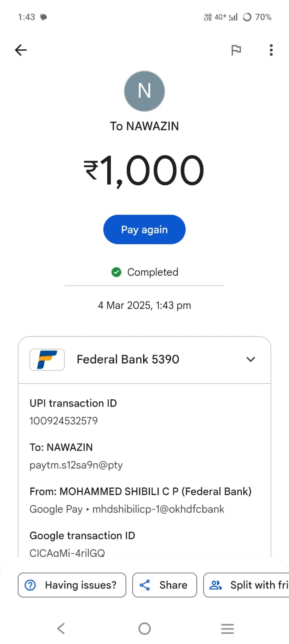Tap the green Completed checkmark icon

(x=116, y=272)
